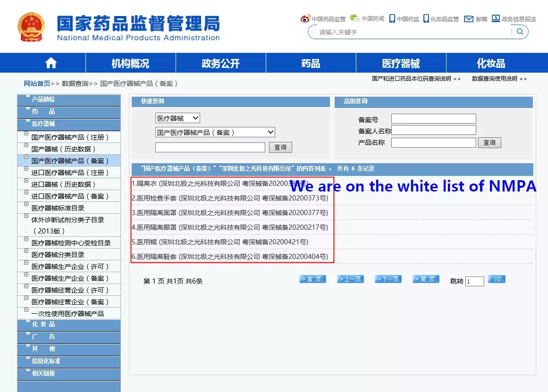Open result 6.医用隔离鞋套 record
The height and width of the screenshot is (392, 548).
(230, 257)
